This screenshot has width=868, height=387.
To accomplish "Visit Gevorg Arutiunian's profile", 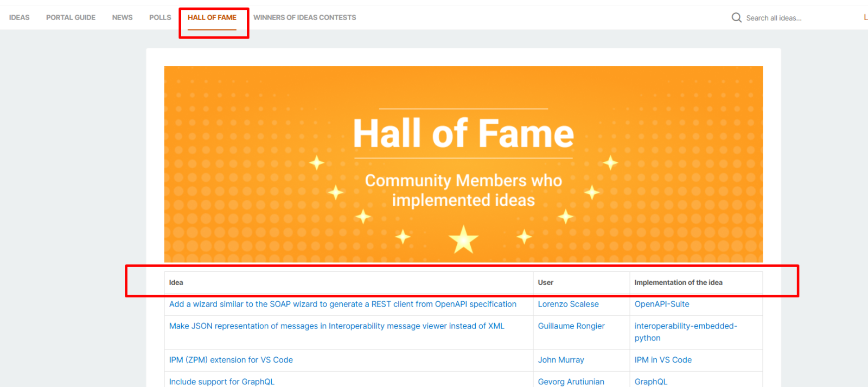I will click(x=571, y=382).
